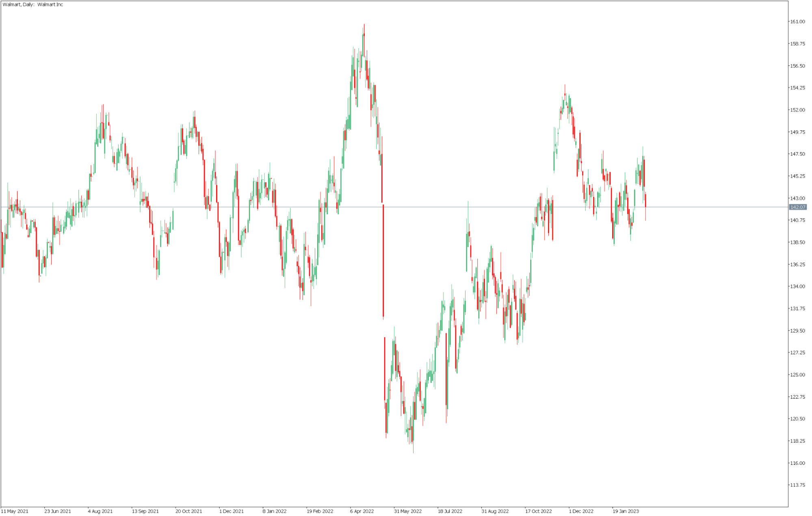Click the '8 Jan 2022' date label
The height and width of the screenshot is (516, 812).
pyautogui.click(x=275, y=511)
